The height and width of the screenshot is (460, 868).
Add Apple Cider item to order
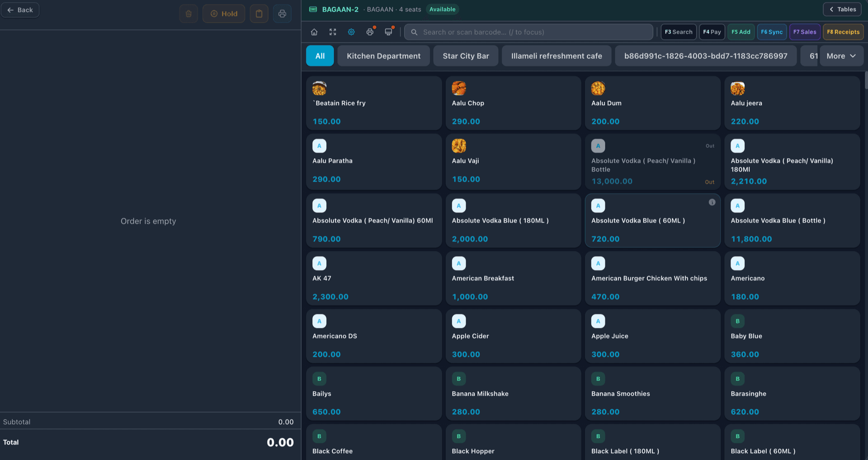(x=513, y=336)
